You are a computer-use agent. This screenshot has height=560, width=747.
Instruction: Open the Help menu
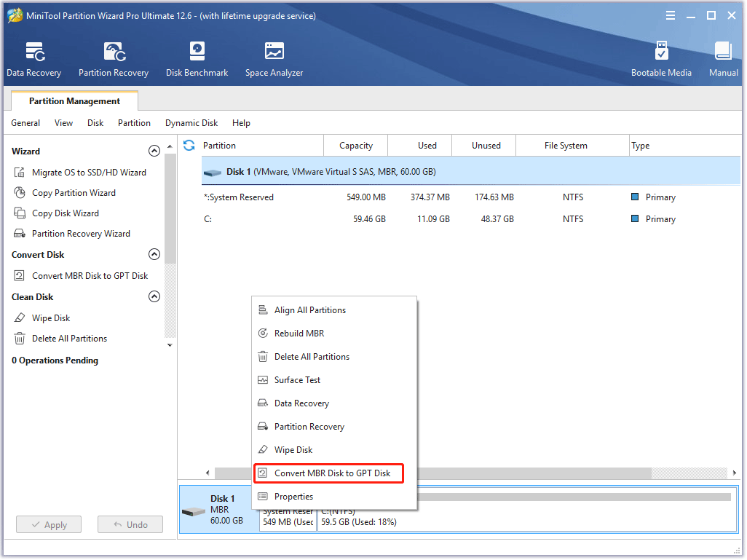[x=241, y=124]
